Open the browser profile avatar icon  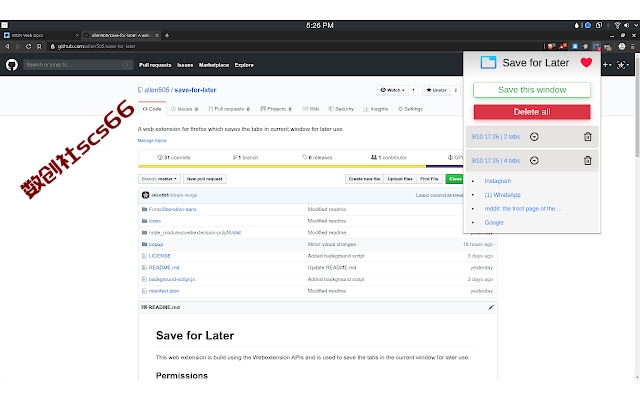[x=622, y=47]
